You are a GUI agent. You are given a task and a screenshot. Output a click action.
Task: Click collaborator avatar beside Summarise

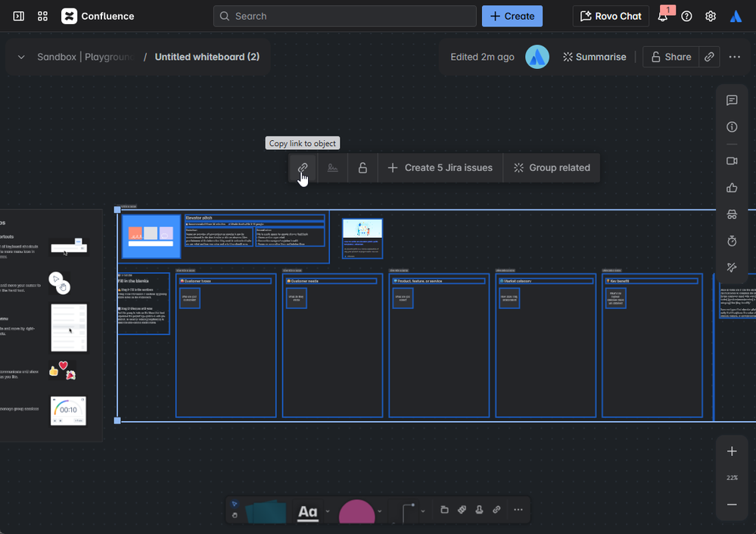[x=537, y=57]
